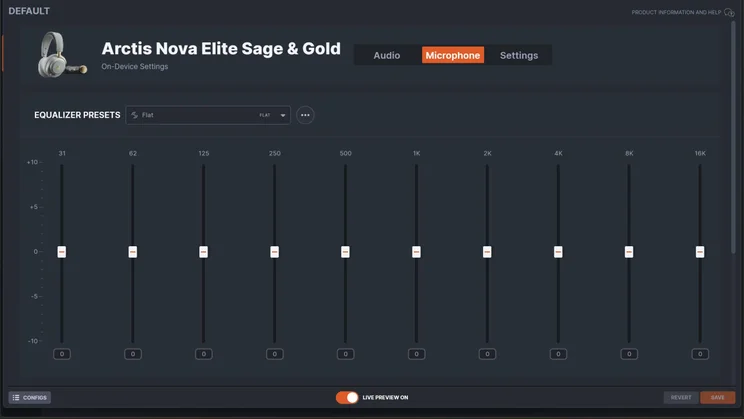Click the list icon on the Configs button
The height and width of the screenshot is (419, 744).
16,397
